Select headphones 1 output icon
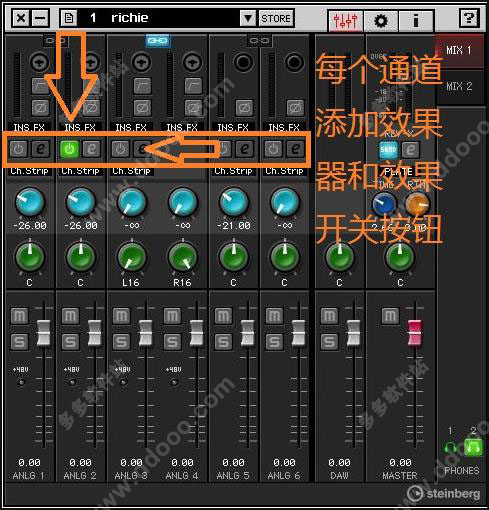The height and width of the screenshot is (510, 489). tap(450, 448)
